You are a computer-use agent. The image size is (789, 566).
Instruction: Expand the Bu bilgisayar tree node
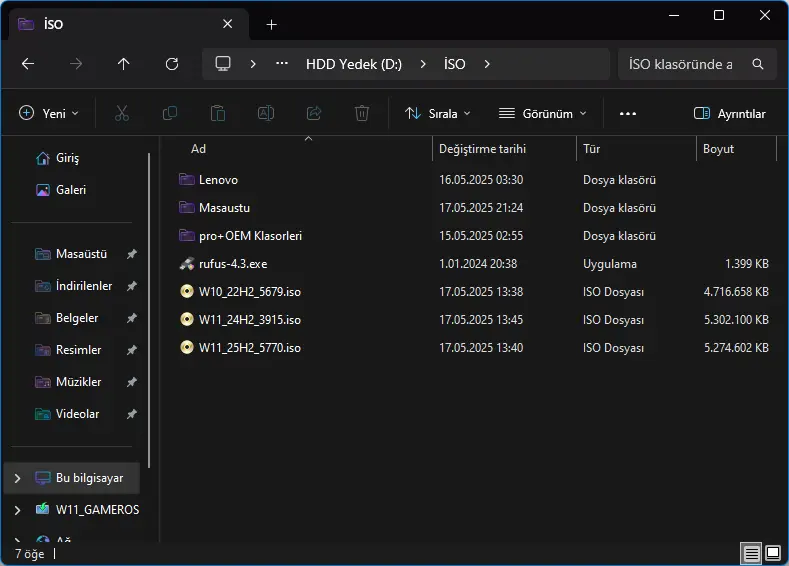pos(18,478)
